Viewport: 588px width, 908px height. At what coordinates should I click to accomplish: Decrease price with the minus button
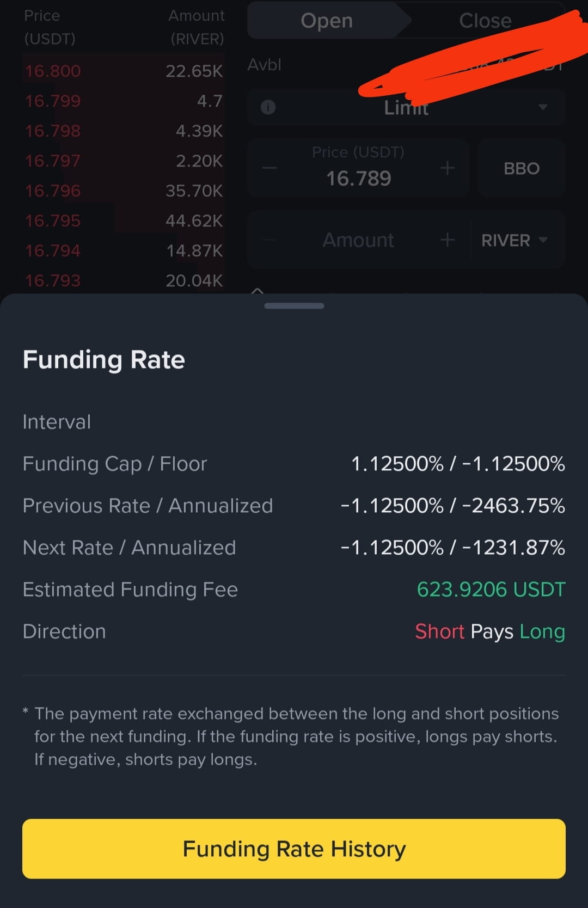(x=269, y=168)
